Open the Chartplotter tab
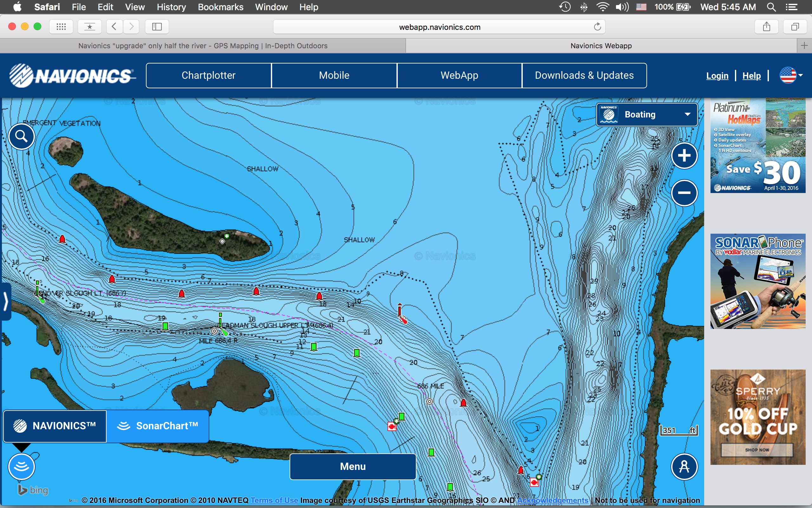The width and height of the screenshot is (812, 508). [209, 75]
